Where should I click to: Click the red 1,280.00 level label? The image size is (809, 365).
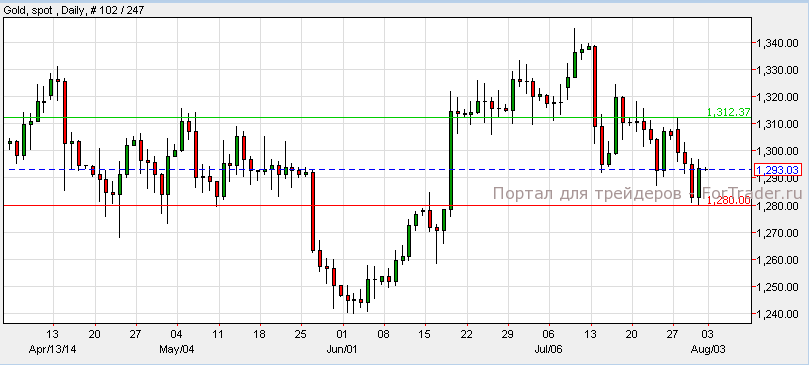[x=729, y=200]
